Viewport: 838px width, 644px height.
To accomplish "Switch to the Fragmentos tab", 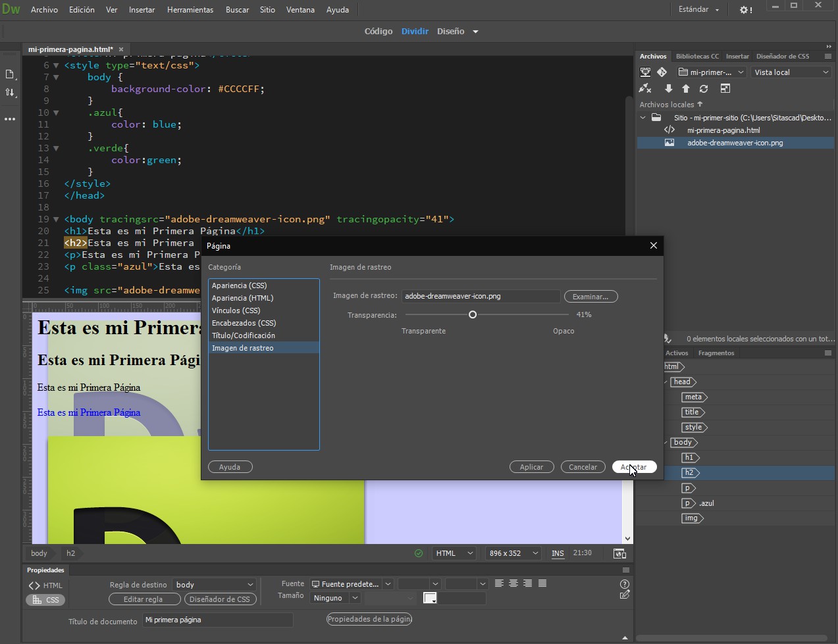I will coord(716,353).
